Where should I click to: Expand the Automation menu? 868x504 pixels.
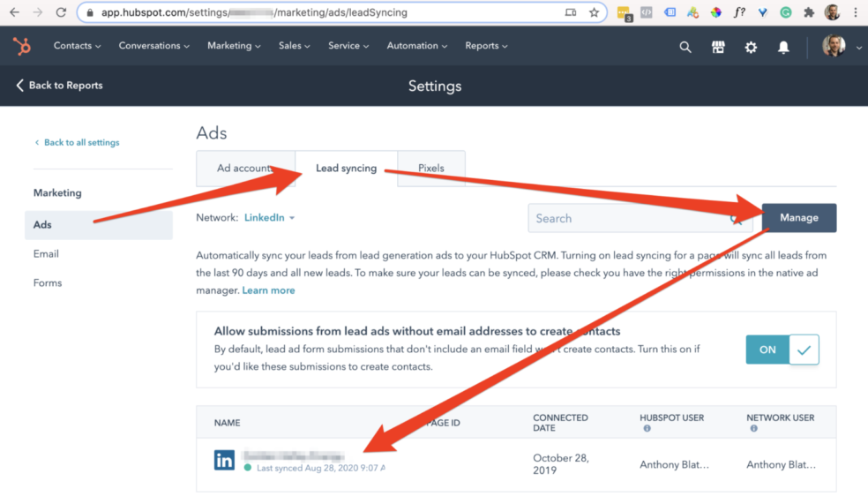[417, 46]
